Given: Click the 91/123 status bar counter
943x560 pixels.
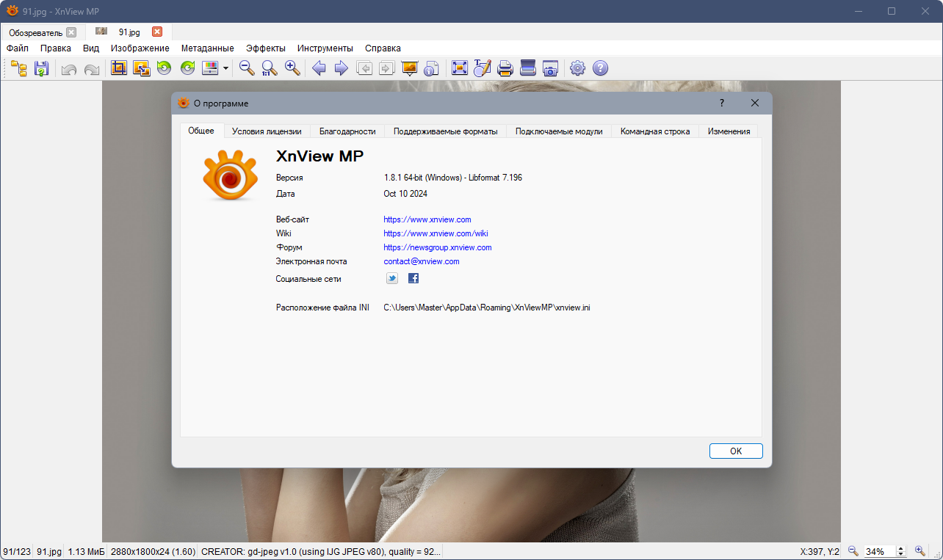Looking at the screenshot, I should point(17,551).
